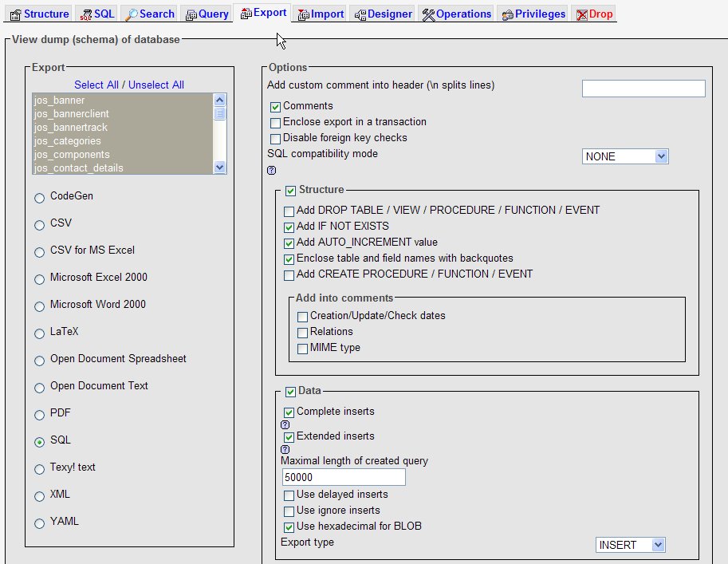Click the Privileges tab icon
Viewport: 728px width, 564px height.
click(x=507, y=15)
